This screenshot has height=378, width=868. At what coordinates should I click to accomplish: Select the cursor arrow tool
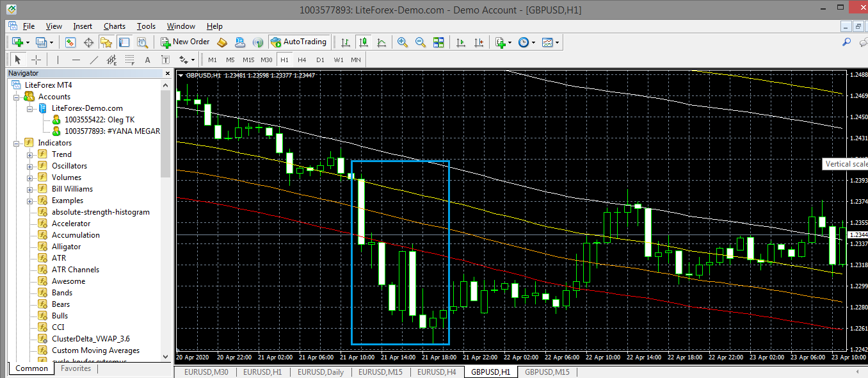18,60
